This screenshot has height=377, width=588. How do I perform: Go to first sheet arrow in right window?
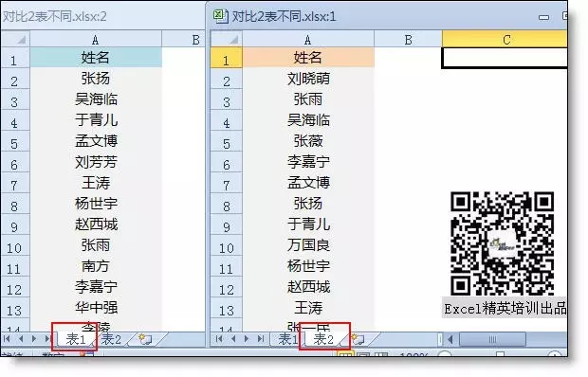tap(219, 339)
